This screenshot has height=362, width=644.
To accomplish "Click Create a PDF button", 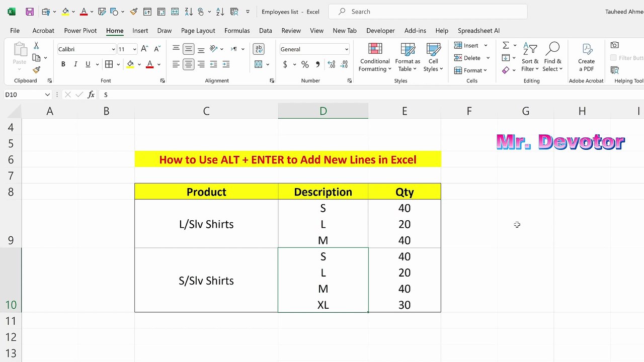I will point(586,57).
